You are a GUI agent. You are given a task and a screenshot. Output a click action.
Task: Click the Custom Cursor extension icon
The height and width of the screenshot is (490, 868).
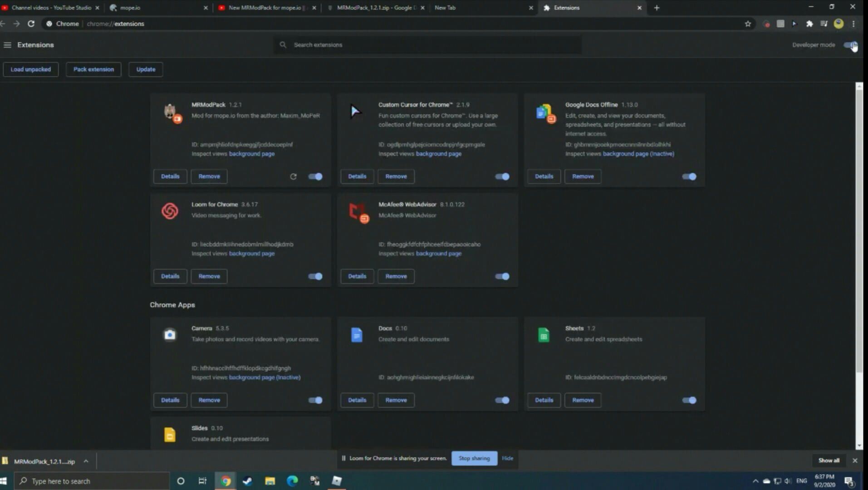point(355,111)
